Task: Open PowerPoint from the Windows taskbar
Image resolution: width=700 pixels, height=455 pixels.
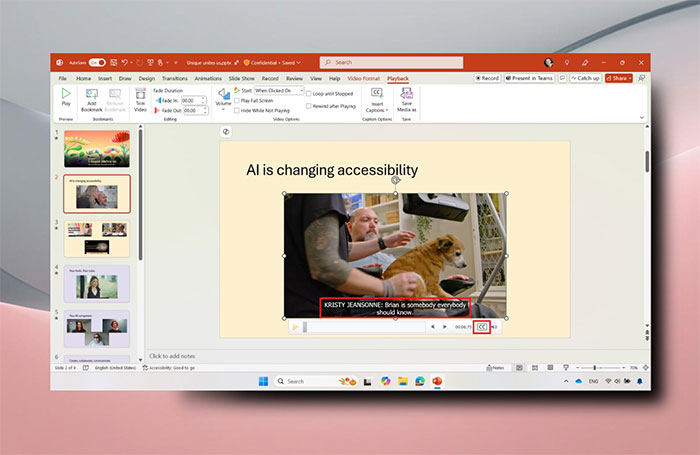Action: click(x=437, y=381)
